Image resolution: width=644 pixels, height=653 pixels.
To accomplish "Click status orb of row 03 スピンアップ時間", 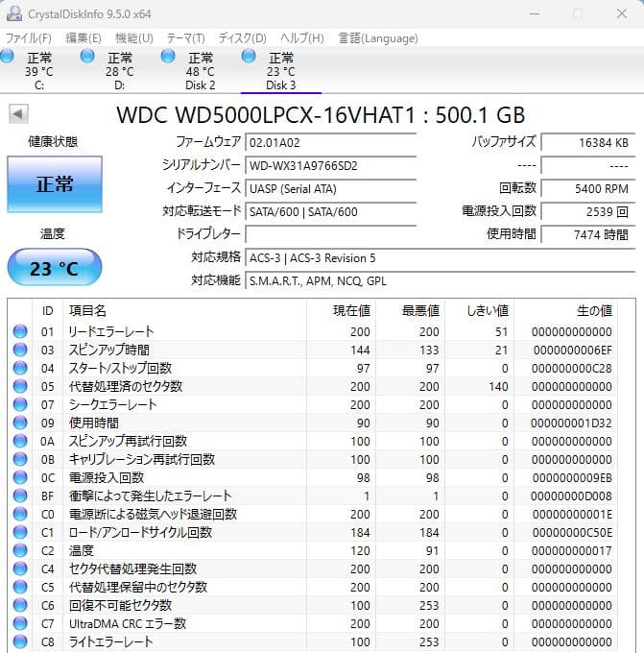I will (x=20, y=350).
